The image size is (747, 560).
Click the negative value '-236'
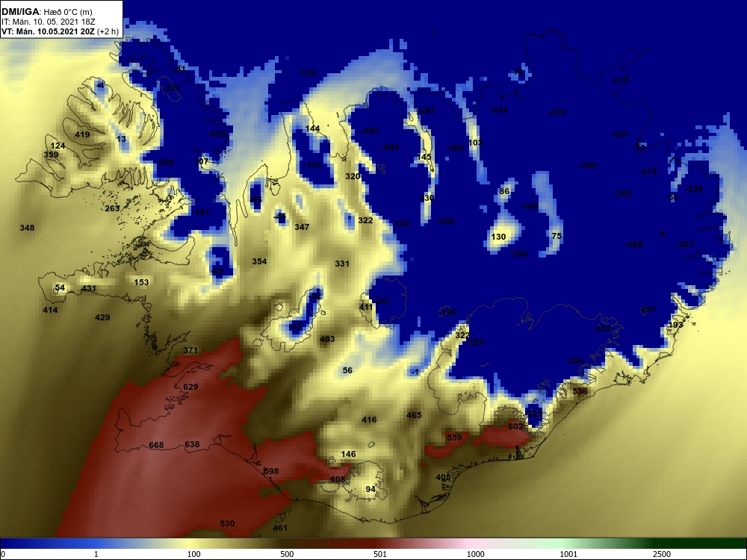tap(445, 221)
